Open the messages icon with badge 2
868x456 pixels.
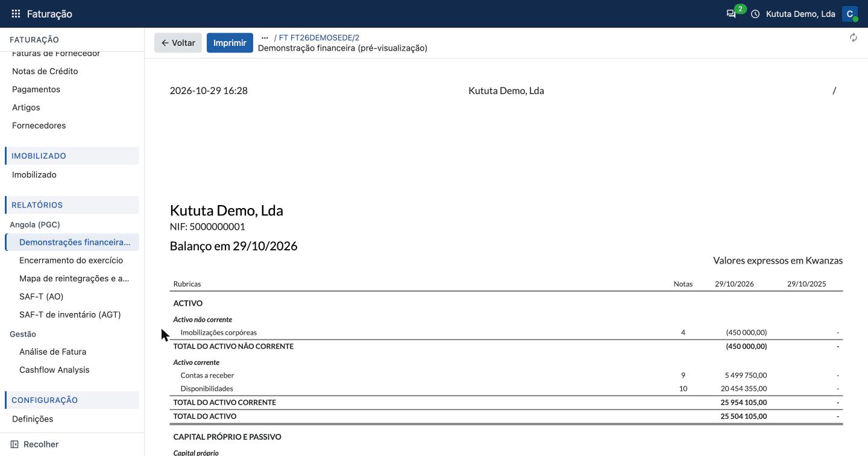(x=732, y=14)
